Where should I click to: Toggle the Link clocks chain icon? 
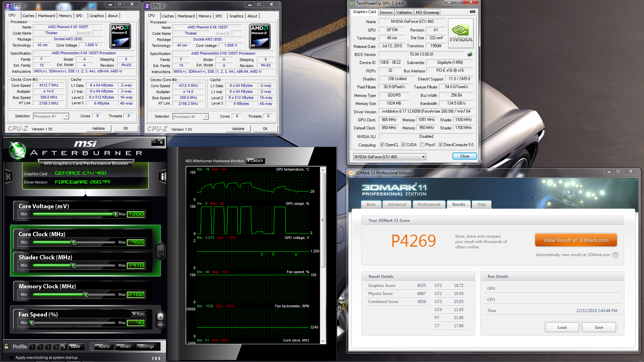point(161,251)
